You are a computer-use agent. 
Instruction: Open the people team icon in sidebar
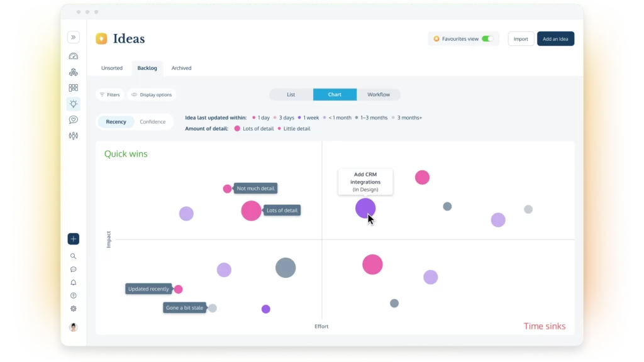pos(74,136)
